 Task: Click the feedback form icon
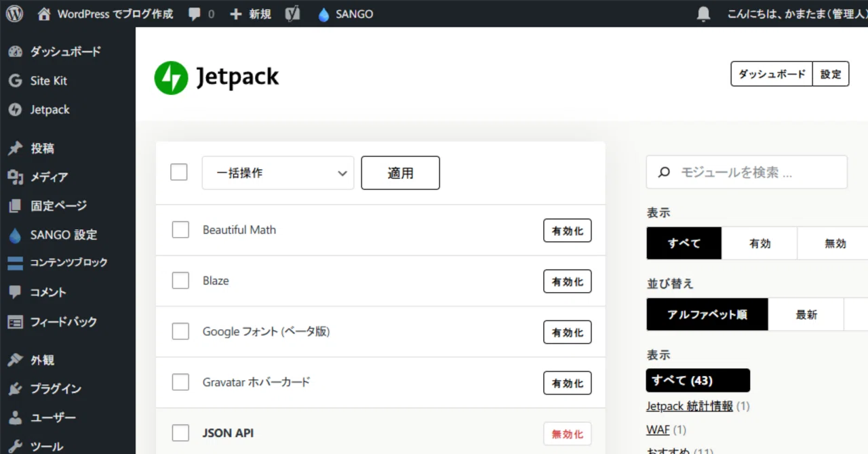pos(15,322)
